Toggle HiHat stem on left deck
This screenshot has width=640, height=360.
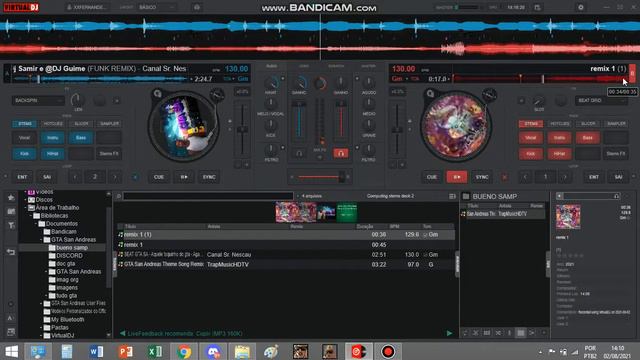tap(53, 154)
